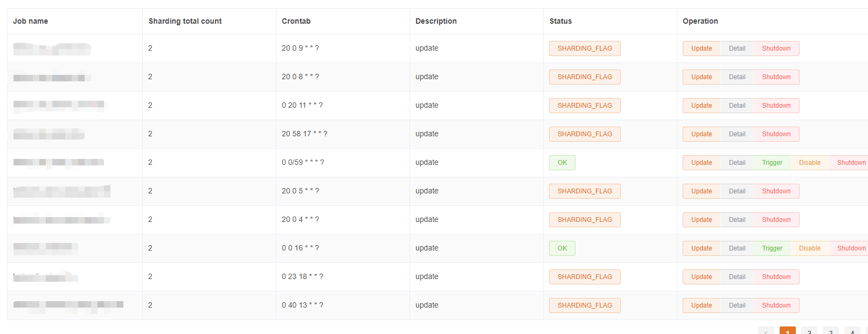Shutdown the job with crontab "0 40 13 * * ?"
This screenshot has width=868, height=334.
776,305
